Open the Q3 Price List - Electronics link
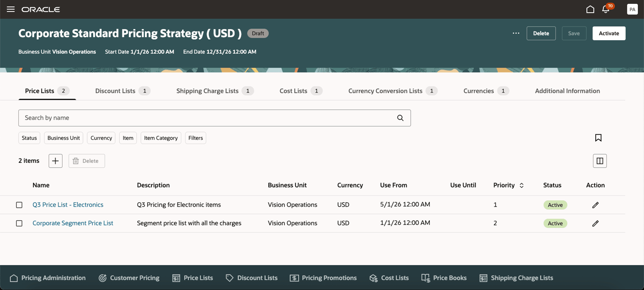This screenshot has width=644, height=290. pyautogui.click(x=68, y=205)
